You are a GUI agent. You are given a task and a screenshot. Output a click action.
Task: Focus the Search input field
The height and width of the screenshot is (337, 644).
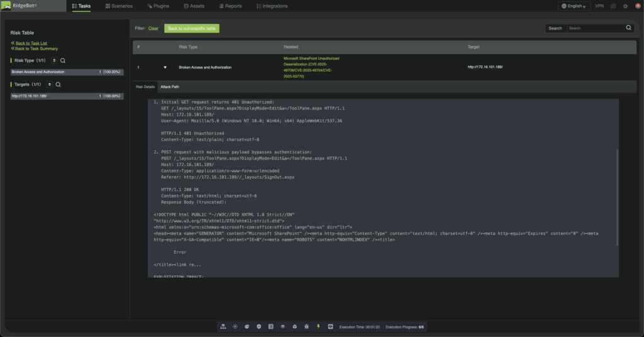point(596,28)
